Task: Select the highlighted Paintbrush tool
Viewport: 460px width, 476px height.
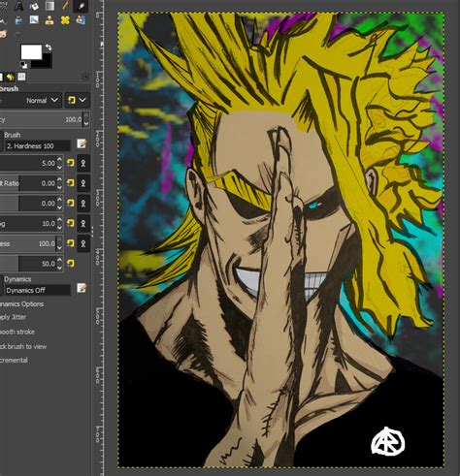Action: pyautogui.click(x=81, y=6)
